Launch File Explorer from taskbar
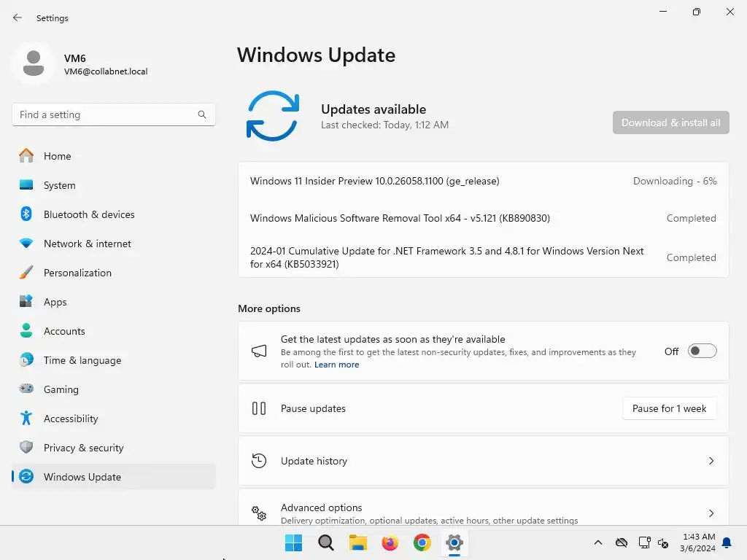The image size is (747, 560). (x=357, y=542)
